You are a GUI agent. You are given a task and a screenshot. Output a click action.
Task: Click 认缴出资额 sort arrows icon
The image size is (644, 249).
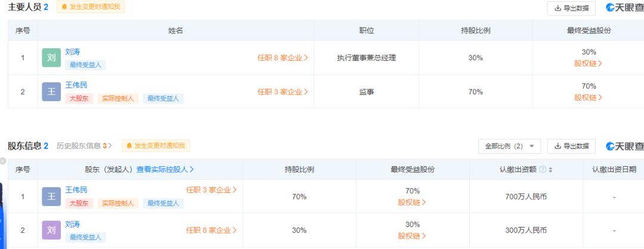(x=550, y=170)
